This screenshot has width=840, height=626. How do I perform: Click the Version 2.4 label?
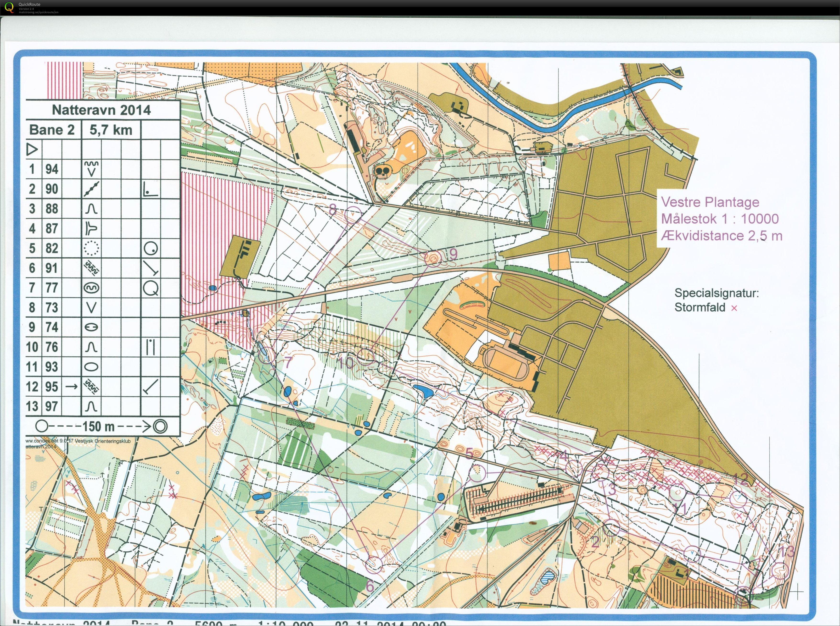(27, 9)
